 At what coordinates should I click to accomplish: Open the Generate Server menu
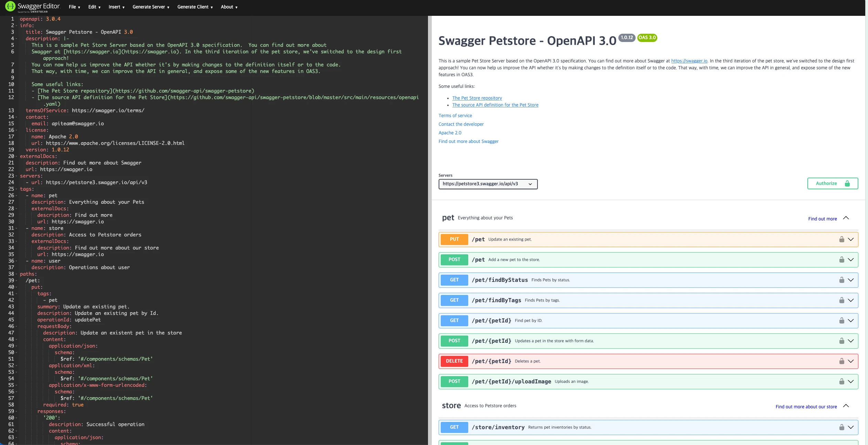[x=151, y=7]
